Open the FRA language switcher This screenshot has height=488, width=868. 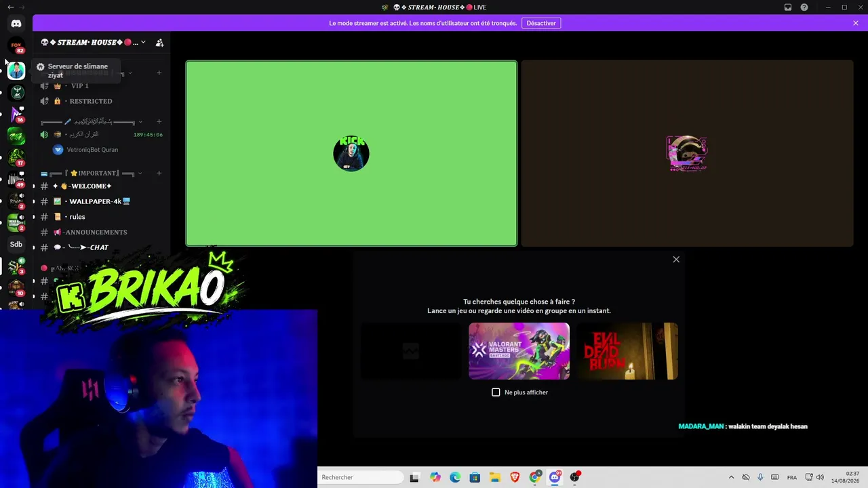point(792,477)
